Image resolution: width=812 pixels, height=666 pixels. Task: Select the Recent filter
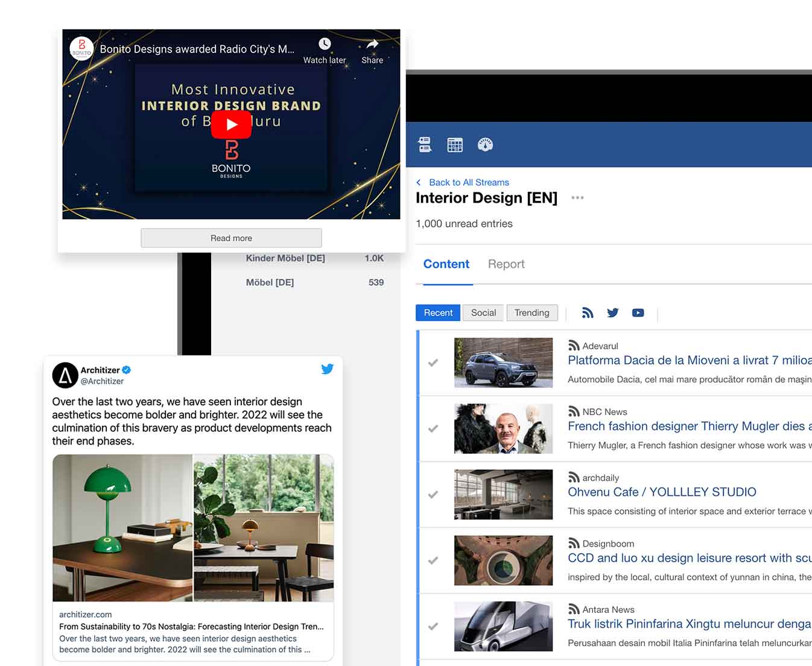click(x=438, y=312)
